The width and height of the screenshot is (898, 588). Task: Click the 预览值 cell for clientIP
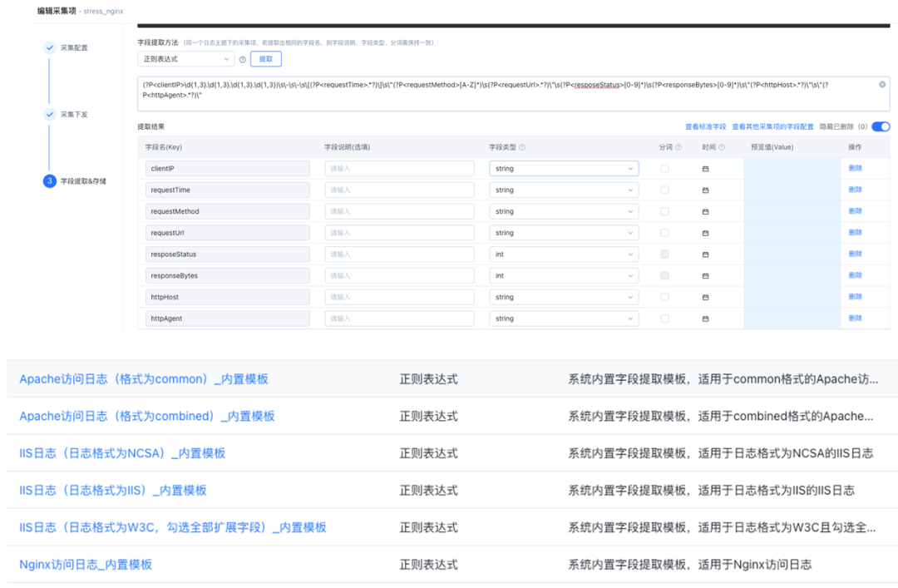pos(792,169)
